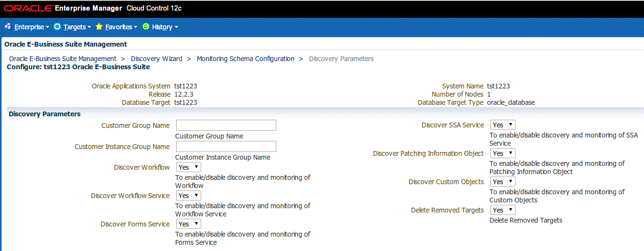644x251 pixels.
Task: Go to Monitoring Schema Configuration breadcrumb
Action: click(245, 59)
